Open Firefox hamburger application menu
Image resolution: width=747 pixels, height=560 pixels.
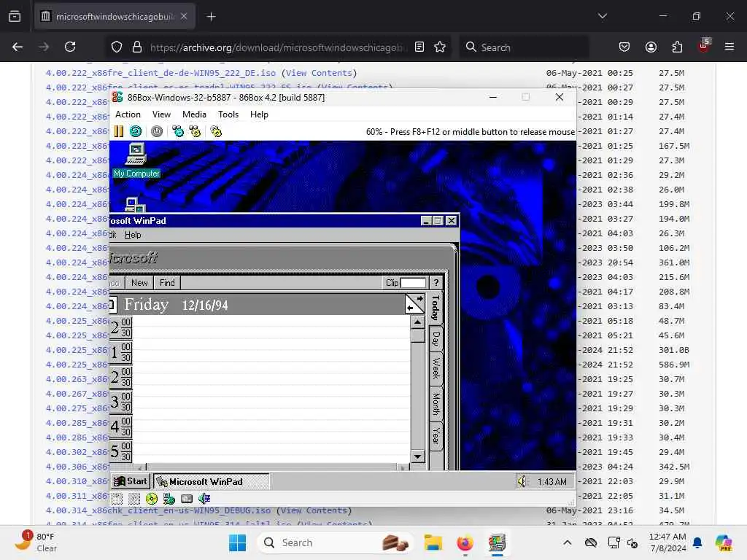click(729, 47)
